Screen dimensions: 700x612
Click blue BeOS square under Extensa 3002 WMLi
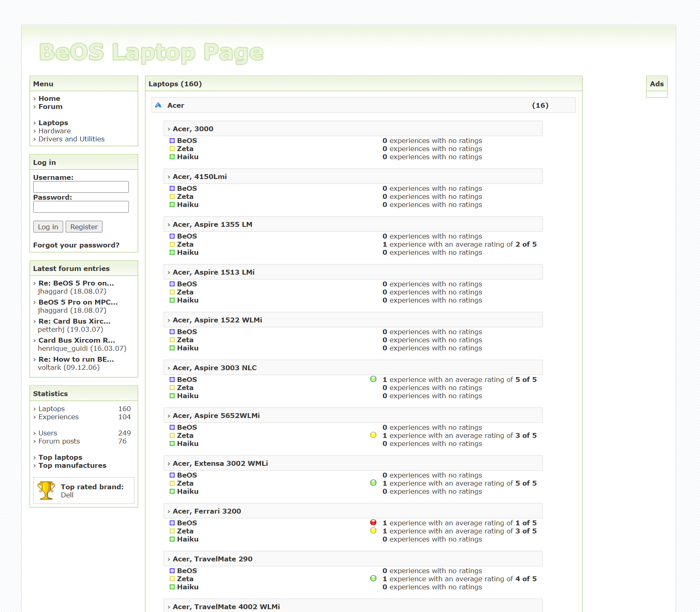click(172, 475)
